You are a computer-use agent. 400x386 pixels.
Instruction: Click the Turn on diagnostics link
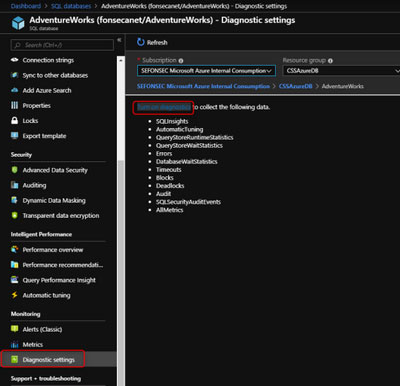[x=163, y=107]
